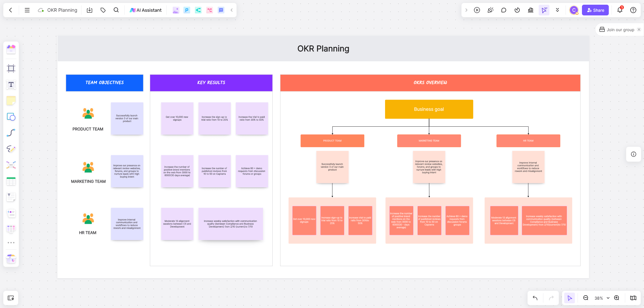Start presentation with the play icon
The height and width of the screenshot is (308, 644).
point(477,10)
